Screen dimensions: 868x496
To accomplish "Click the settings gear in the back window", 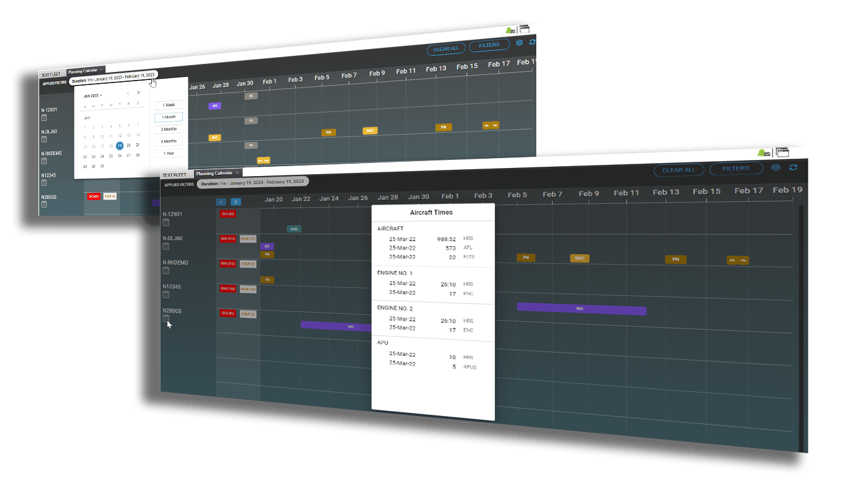I will coord(520,43).
